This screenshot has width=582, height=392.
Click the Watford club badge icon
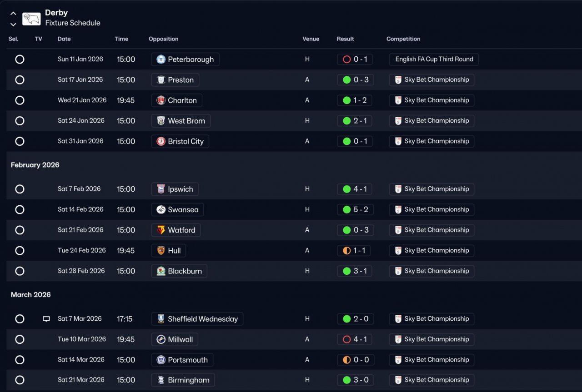(x=161, y=230)
